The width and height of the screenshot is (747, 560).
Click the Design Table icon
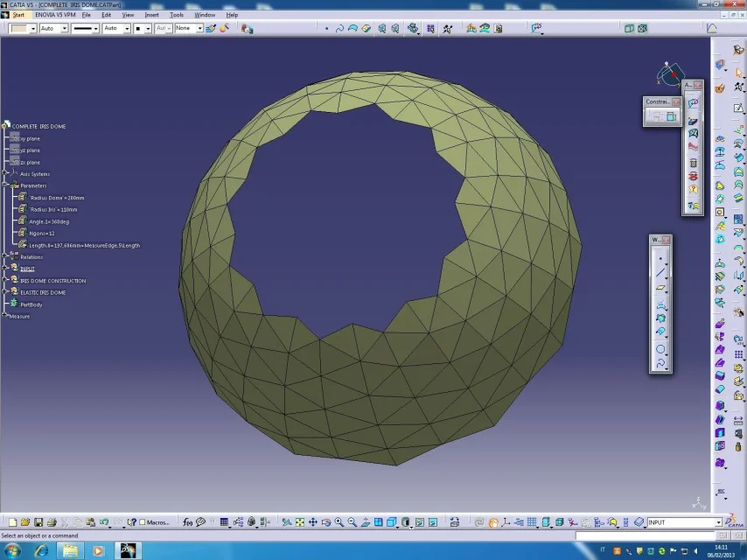coord(224,522)
